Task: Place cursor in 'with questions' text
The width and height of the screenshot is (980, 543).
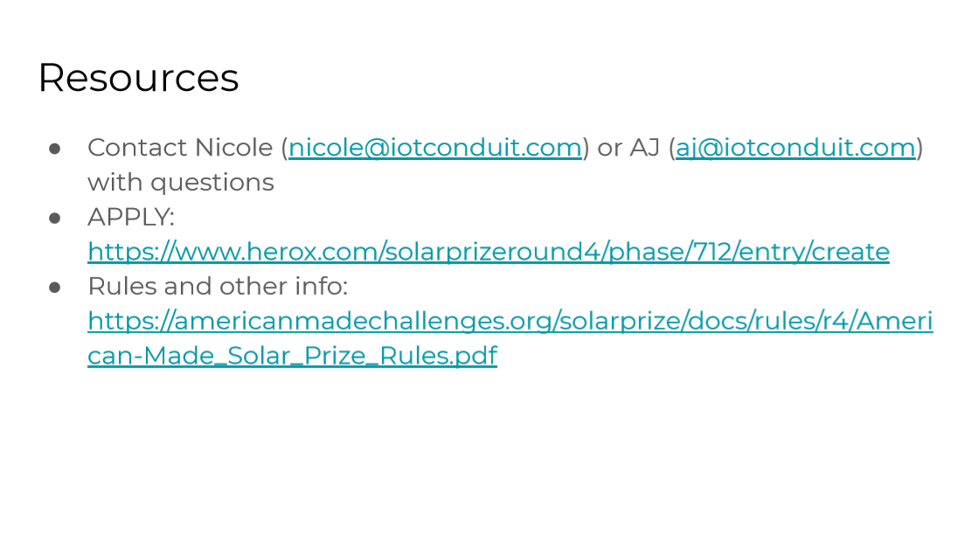Action: [x=181, y=183]
